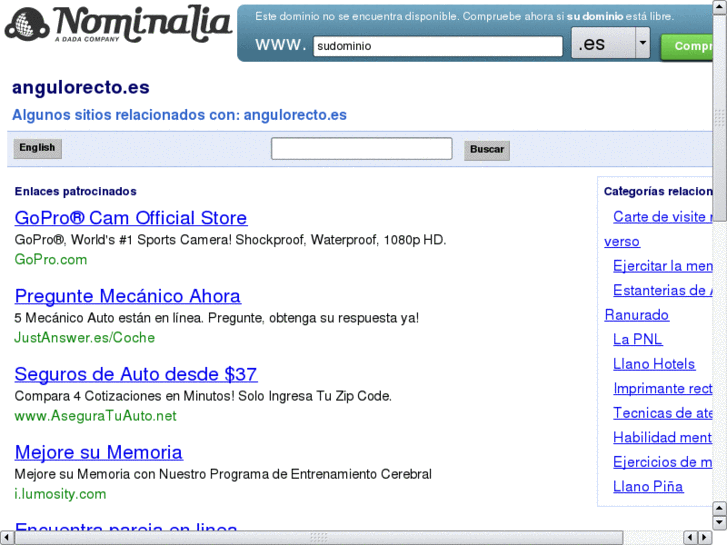The height and width of the screenshot is (545, 727).
Task: Click i.lumosity.com URL
Action: pyautogui.click(x=60, y=494)
